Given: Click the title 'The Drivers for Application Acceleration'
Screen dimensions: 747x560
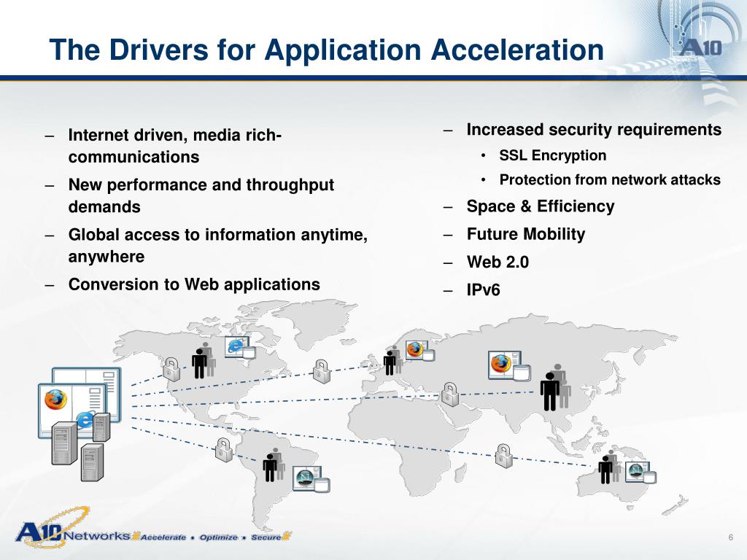Looking at the screenshot, I should [326, 50].
